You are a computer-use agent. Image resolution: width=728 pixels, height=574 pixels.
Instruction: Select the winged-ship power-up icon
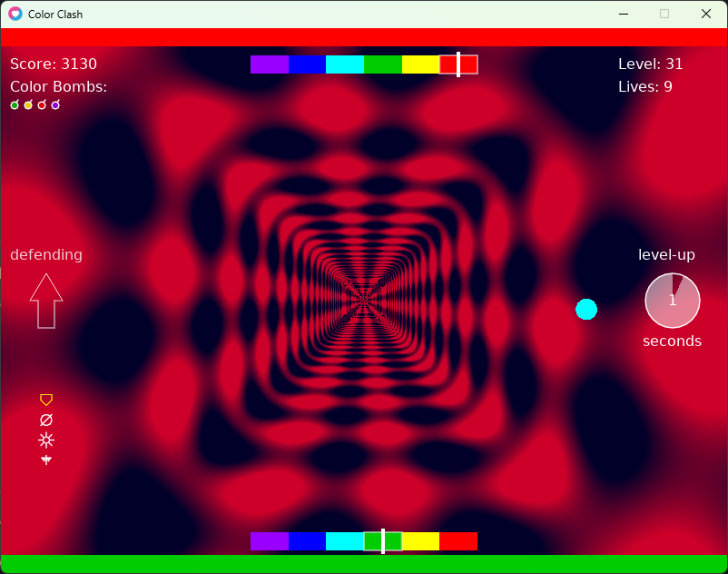46,460
